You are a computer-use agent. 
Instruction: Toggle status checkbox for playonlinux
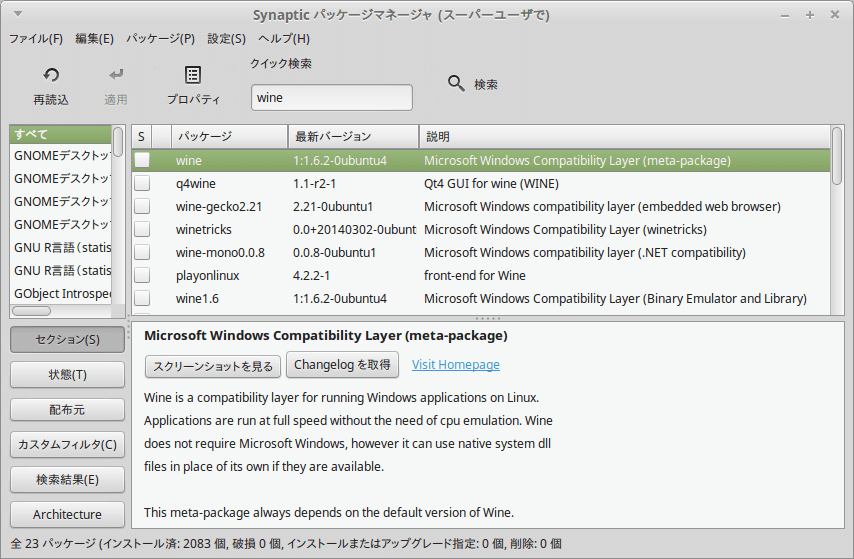142,275
